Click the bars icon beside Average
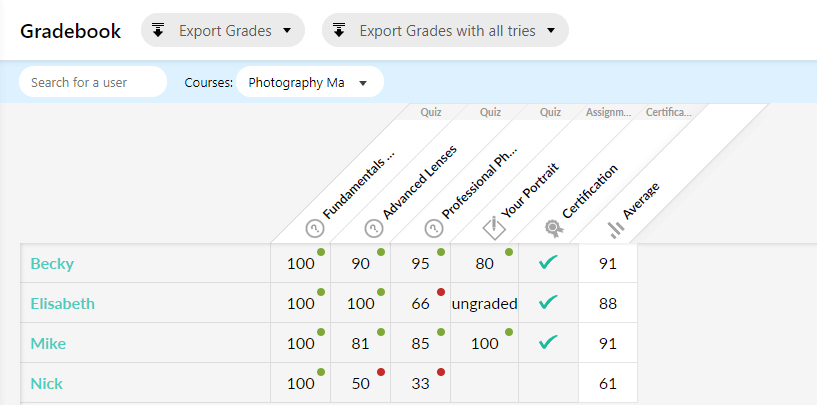Viewport: 817px width, 405px height. (616, 229)
